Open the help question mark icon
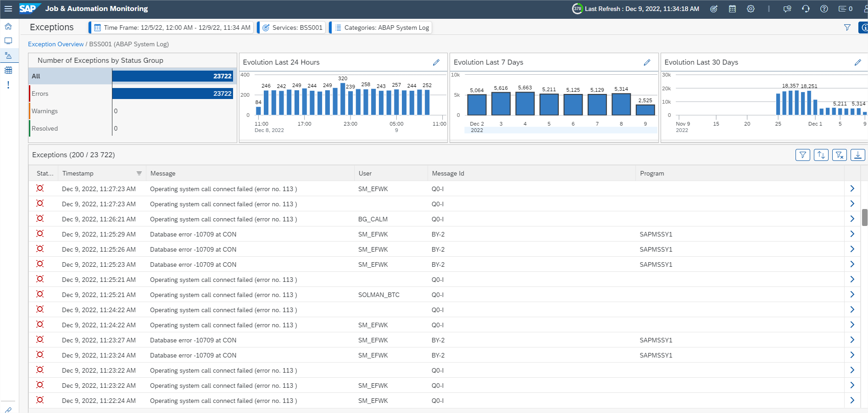This screenshot has width=868, height=413. pos(824,9)
